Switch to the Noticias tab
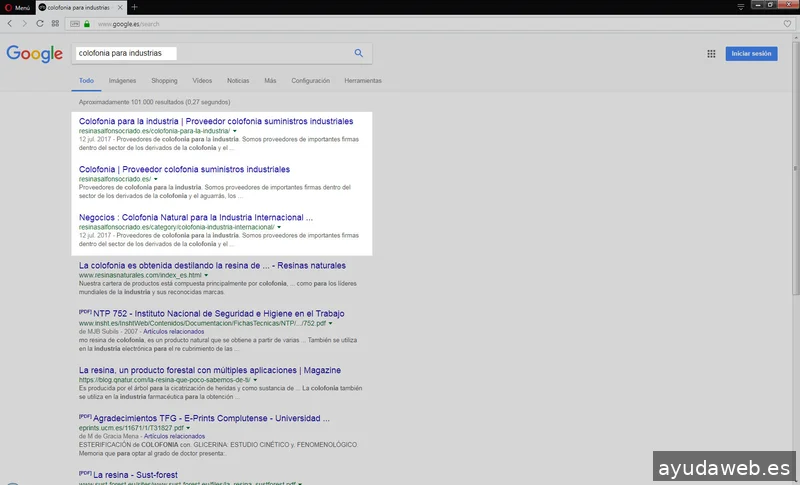This screenshot has width=800, height=485. click(x=238, y=81)
